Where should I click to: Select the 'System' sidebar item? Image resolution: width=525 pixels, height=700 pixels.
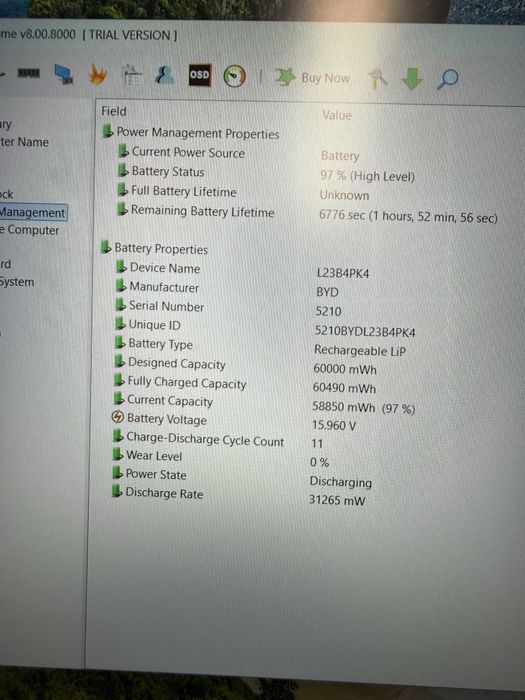[17, 282]
